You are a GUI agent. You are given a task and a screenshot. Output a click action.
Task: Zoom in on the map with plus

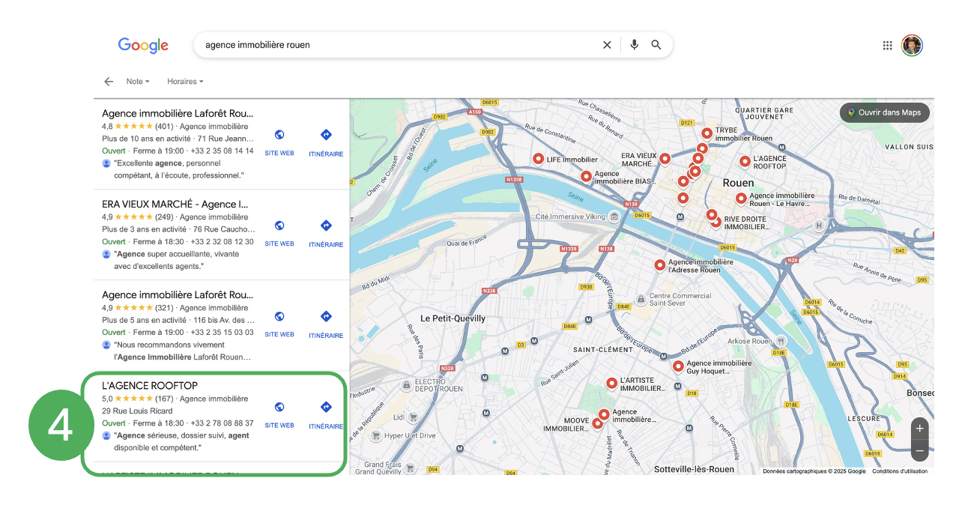920,429
